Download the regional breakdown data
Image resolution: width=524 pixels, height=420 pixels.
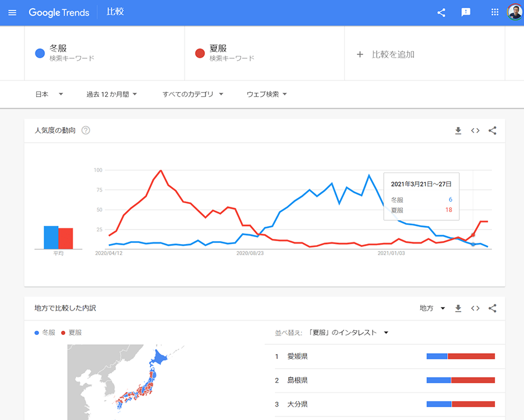point(458,308)
